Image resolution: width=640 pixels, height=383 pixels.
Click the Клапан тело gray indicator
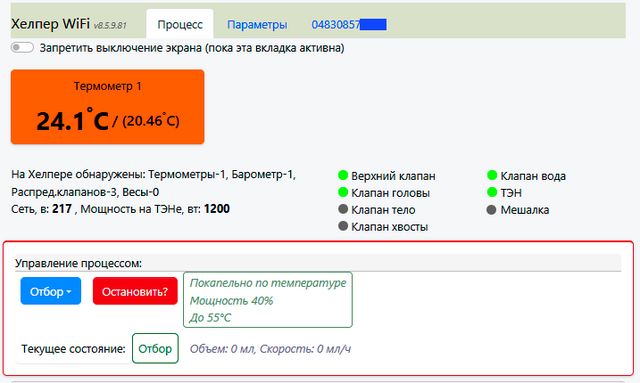(343, 209)
